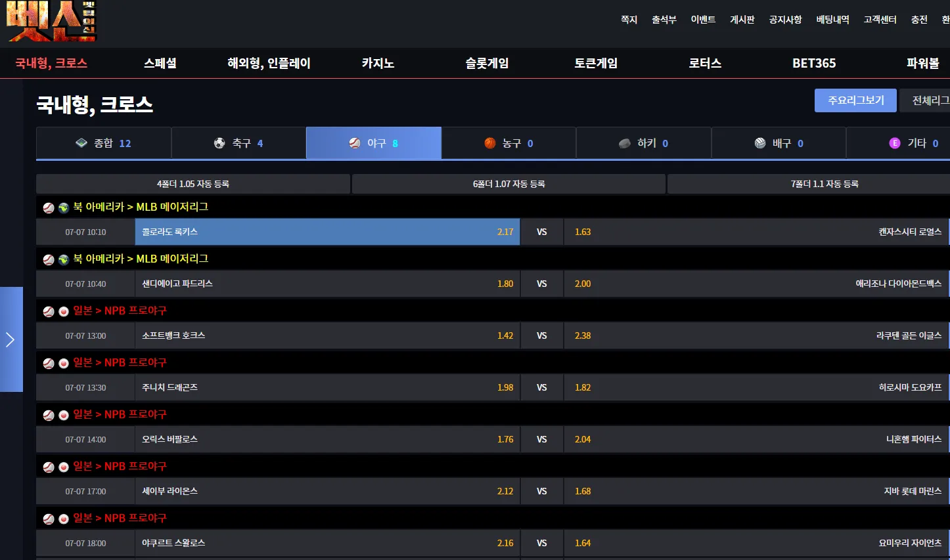
Task: Click the diamond icon in 종합 tab
Action: (x=81, y=143)
